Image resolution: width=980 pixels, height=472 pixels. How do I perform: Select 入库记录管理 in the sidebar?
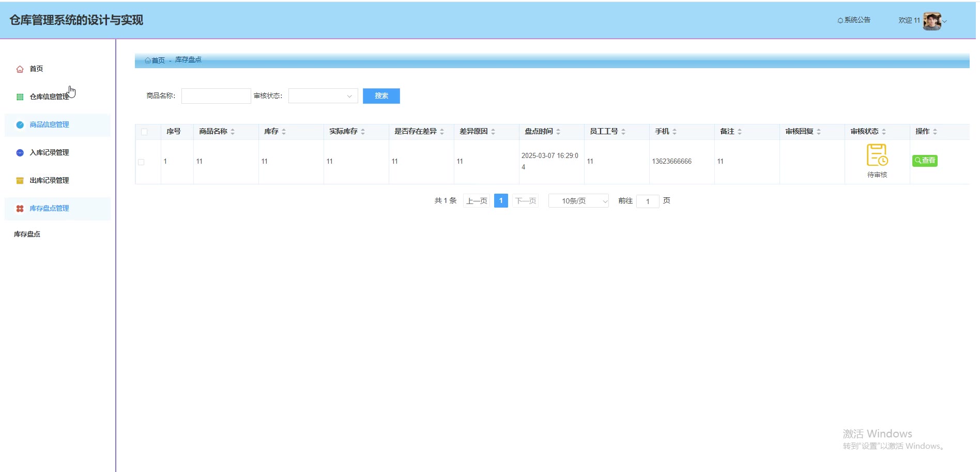coord(49,153)
